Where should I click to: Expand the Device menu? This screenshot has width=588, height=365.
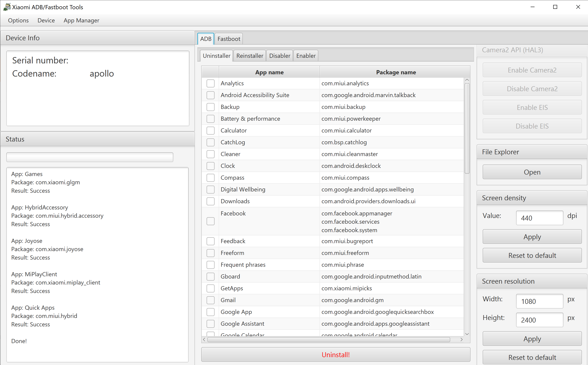[46, 20]
